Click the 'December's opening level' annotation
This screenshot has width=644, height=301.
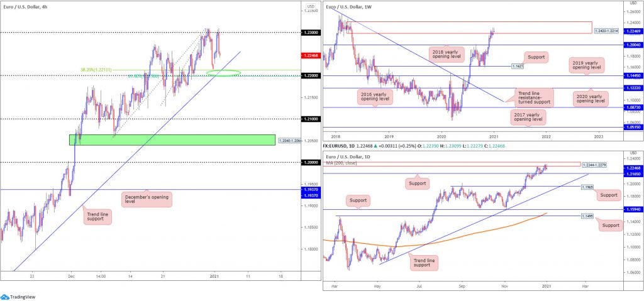point(147,200)
